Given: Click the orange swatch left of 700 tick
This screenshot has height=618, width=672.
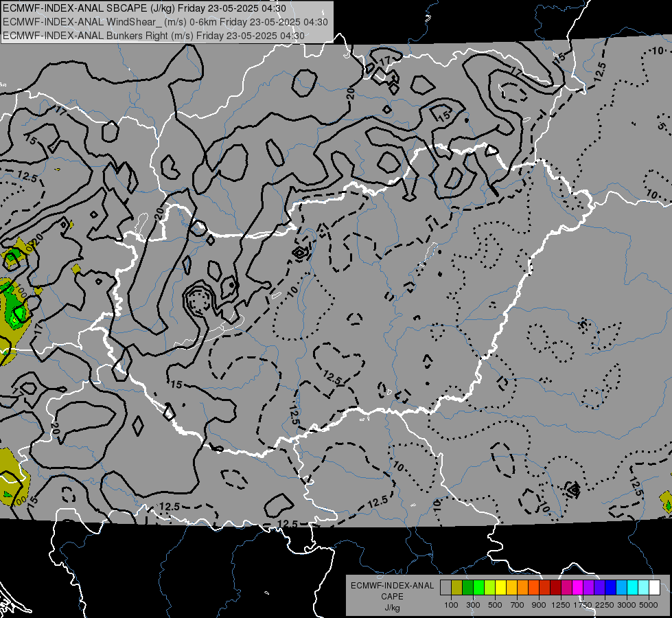Looking at the screenshot, I should tap(523, 587).
